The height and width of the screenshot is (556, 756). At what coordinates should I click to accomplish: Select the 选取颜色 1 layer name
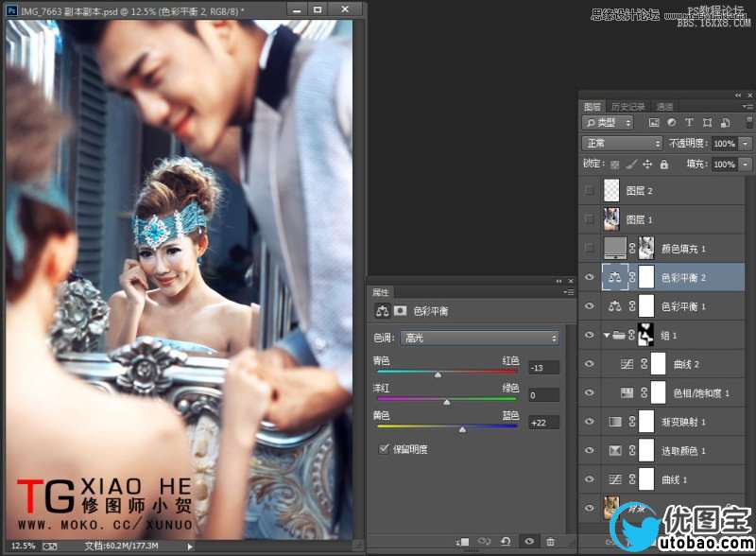[x=683, y=451]
